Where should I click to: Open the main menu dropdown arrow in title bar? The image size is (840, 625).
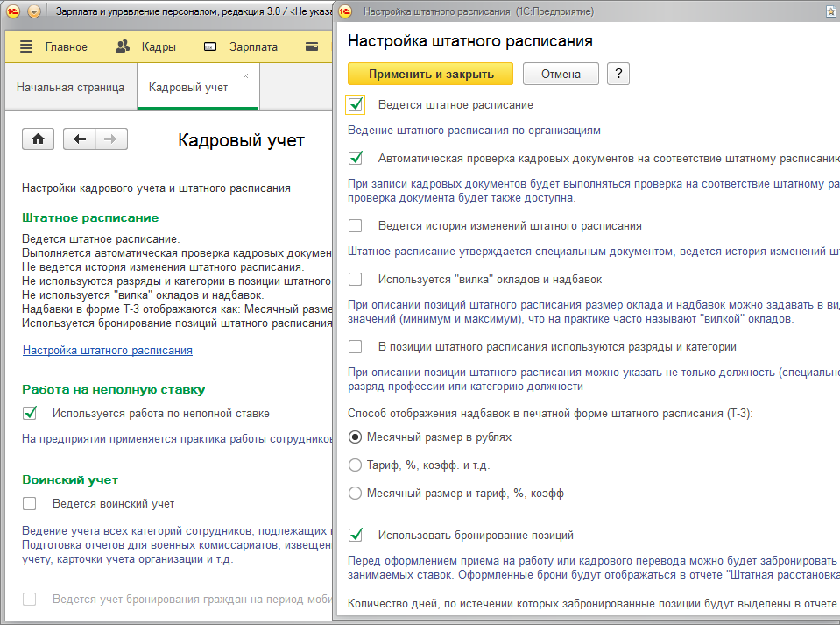tap(34, 11)
